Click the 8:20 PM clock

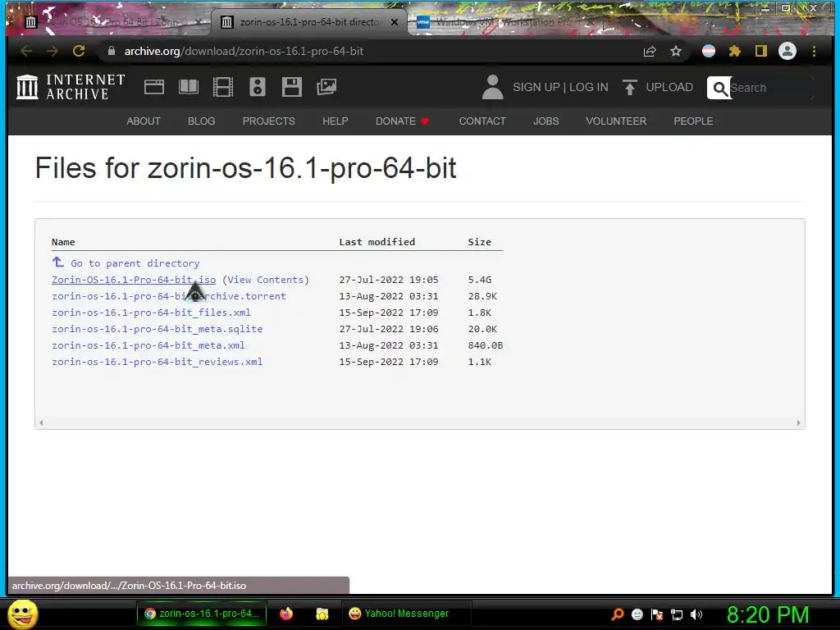pos(768,614)
